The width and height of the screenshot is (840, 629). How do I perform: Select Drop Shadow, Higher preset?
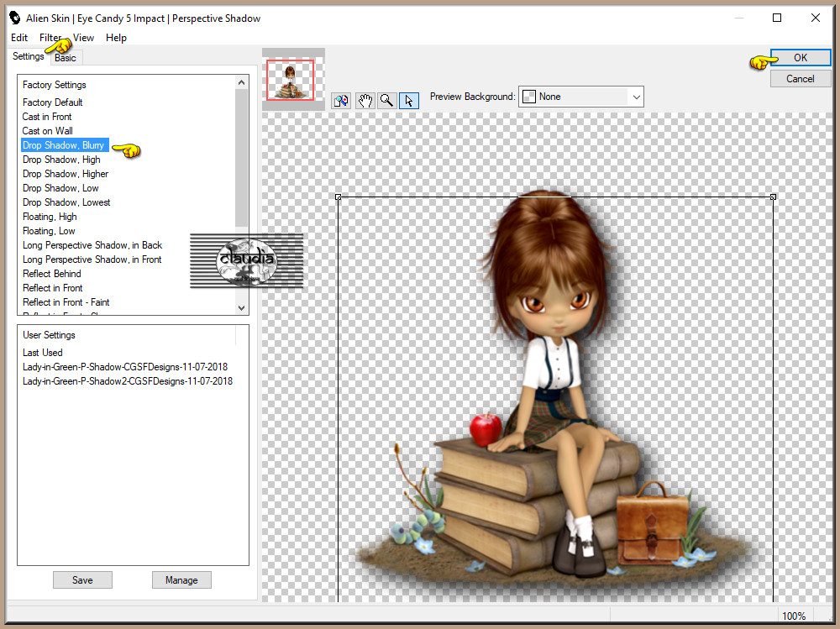point(66,174)
